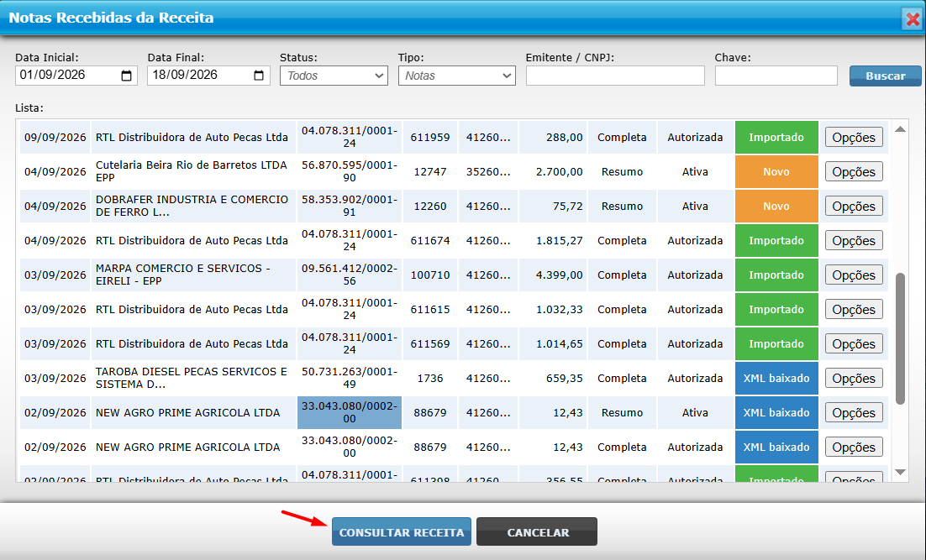
Task: Click the MARPA COMERCIO E SERVICOS name
Action: coord(183,275)
